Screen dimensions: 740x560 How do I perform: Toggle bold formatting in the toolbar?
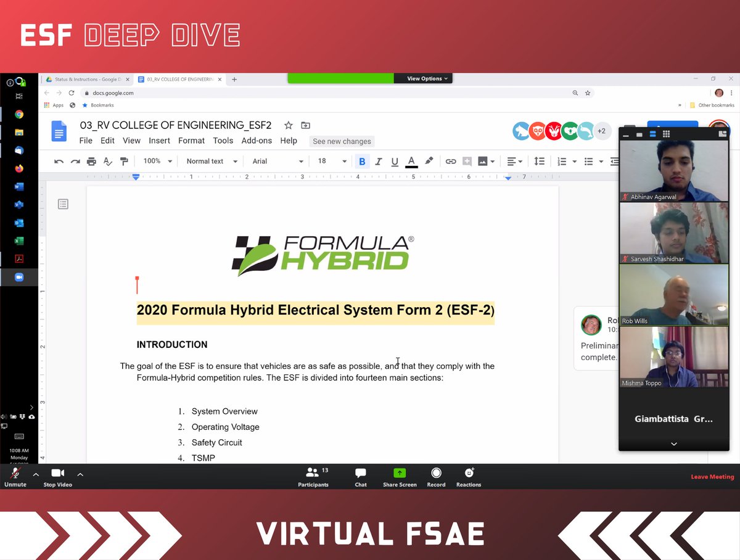pos(362,161)
